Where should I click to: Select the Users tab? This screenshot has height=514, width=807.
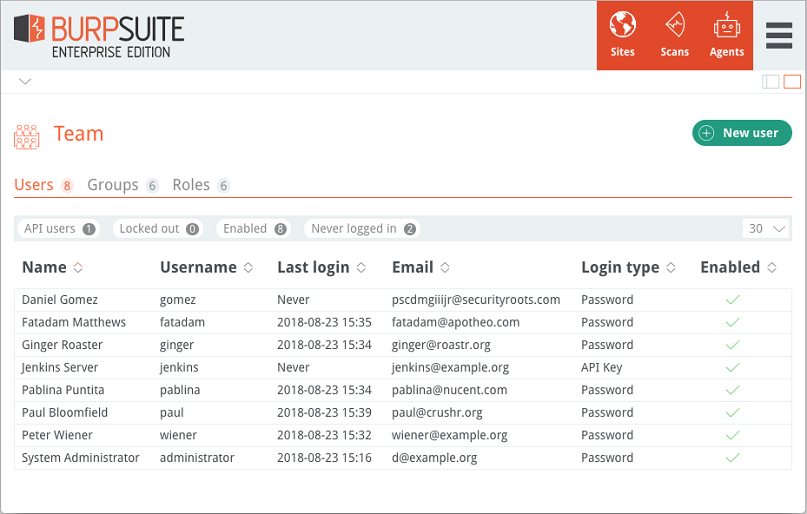[43, 185]
